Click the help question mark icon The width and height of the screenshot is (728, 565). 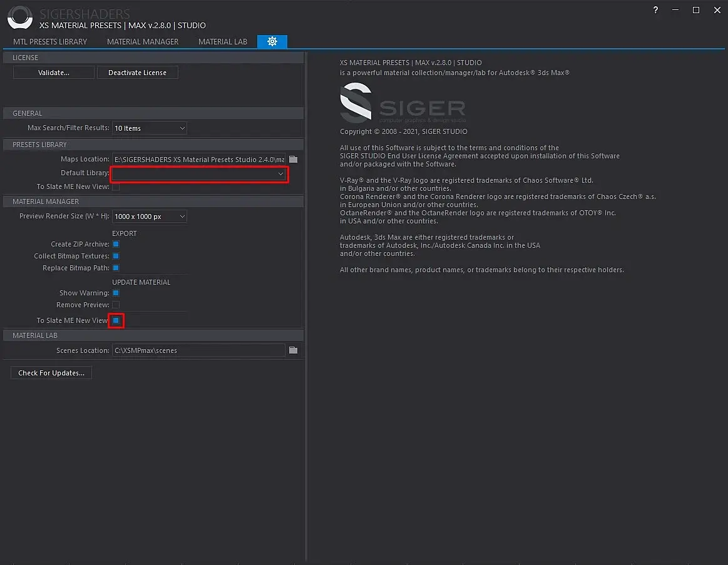tap(655, 10)
